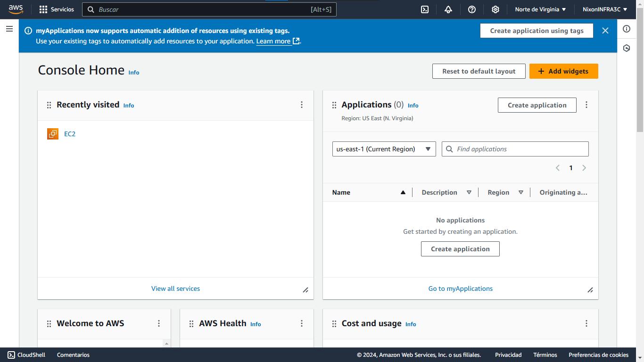Click the Originating a... column header
The width and height of the screenshot is (644, 362).
click(x=563, y=192)
